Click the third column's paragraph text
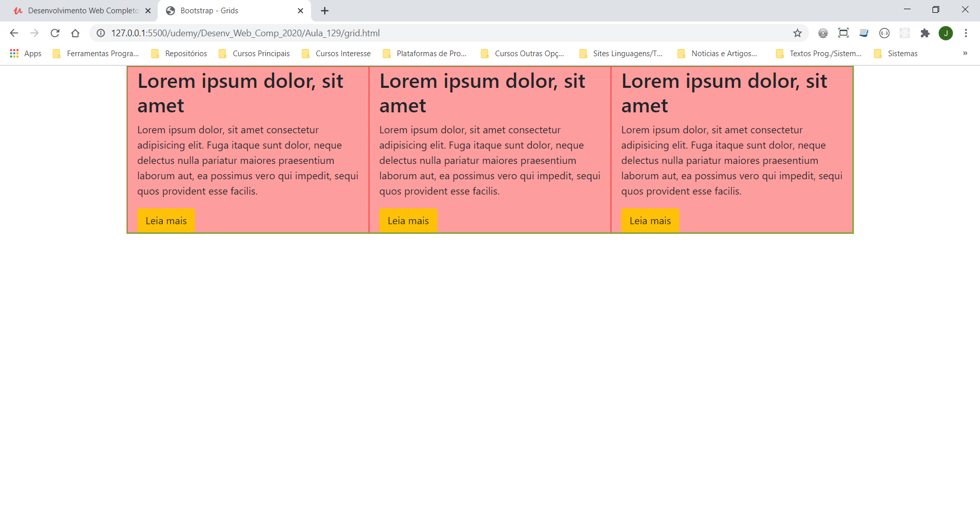980x526 pixels. pyautogui.click(x=731, y=160)
